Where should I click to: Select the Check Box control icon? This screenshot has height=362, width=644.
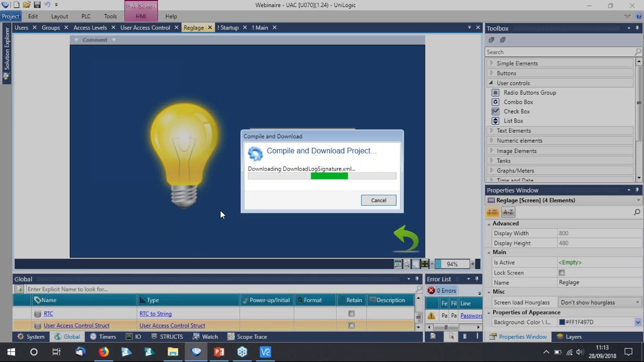pyautogui.click(x=496, y=112)
